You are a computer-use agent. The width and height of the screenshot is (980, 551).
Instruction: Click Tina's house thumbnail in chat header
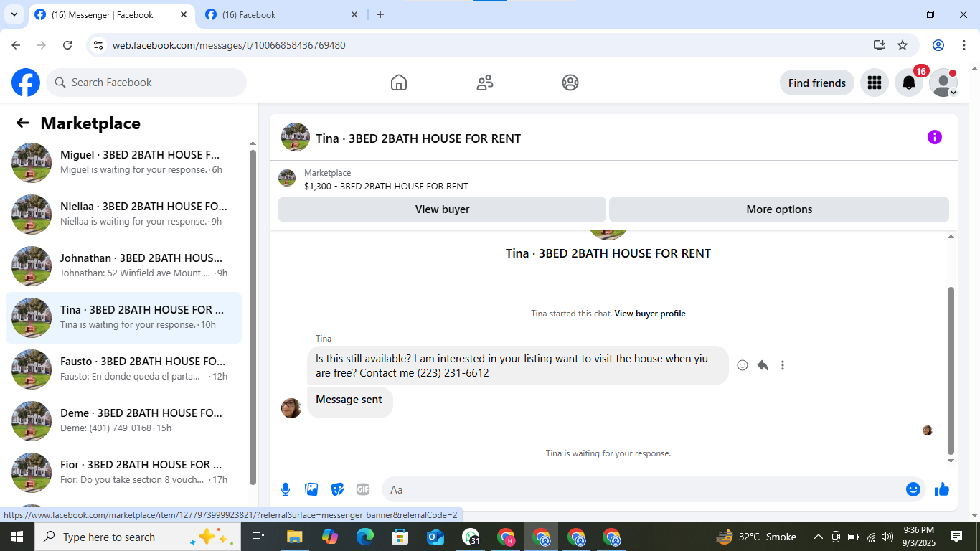296,137
